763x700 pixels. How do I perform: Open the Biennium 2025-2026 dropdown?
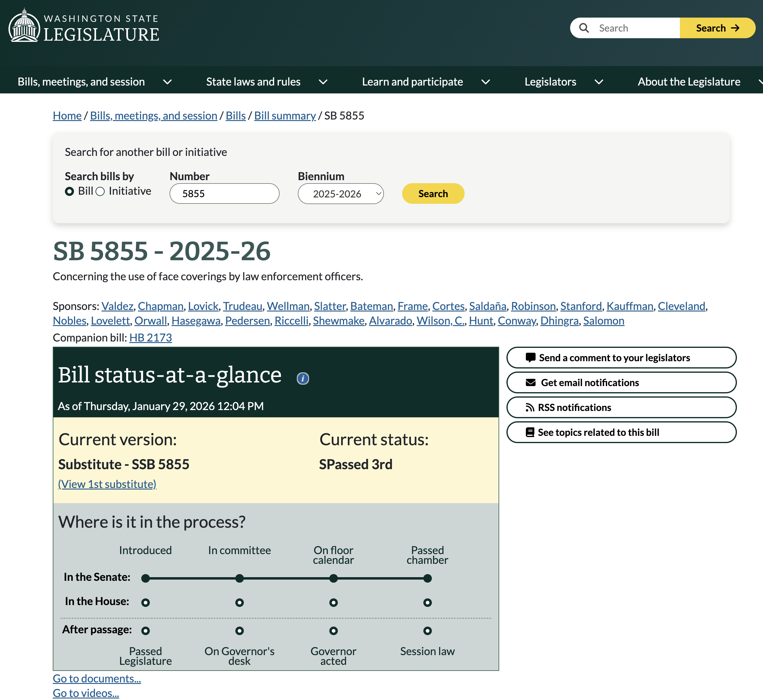(x=341, y=194)
